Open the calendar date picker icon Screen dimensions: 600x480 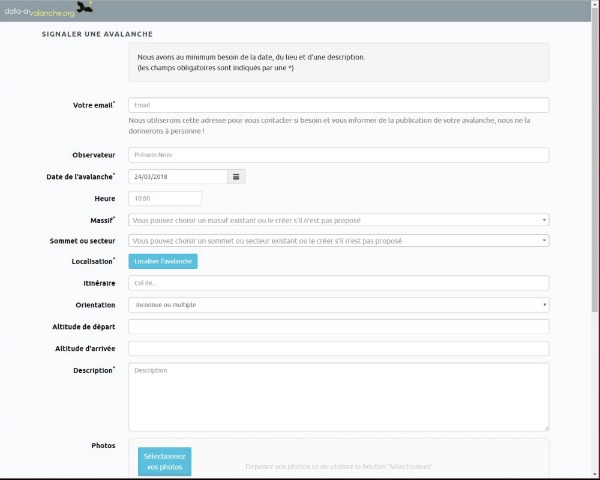(x=236, y=177)
